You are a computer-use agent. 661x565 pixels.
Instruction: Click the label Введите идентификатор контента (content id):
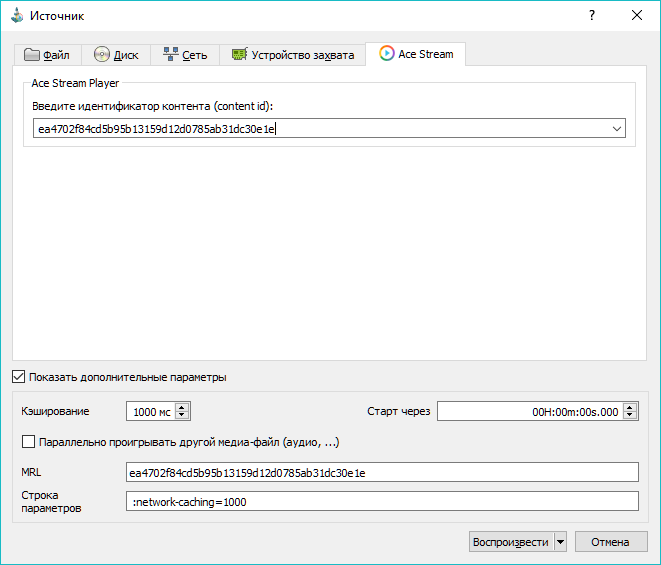pos(153,106)
